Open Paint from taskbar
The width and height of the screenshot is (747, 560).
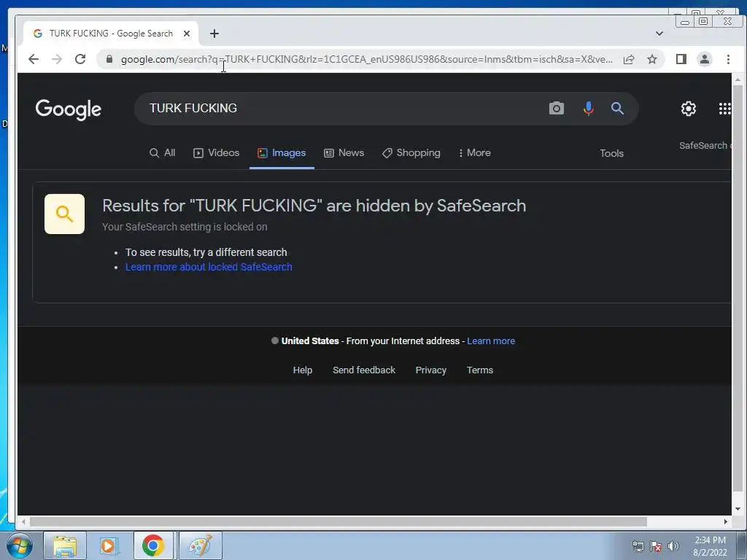pyautogui.click(x=200, y=545)
